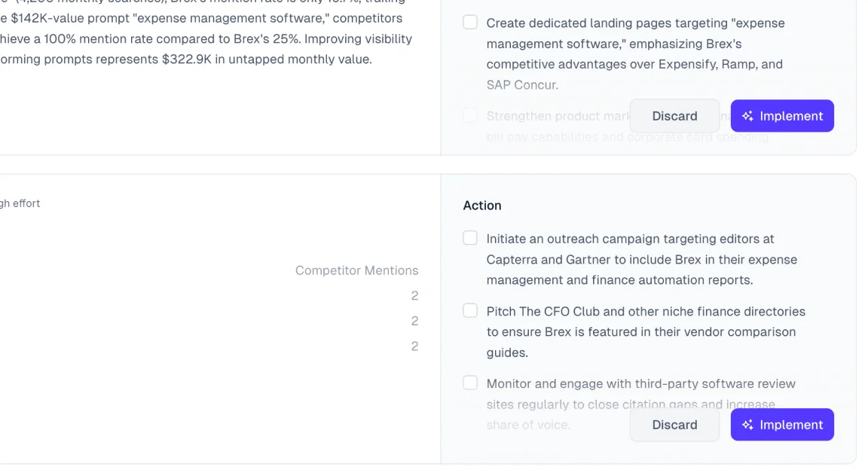
Task: Toggle the Monitor and engage review sites checkbox
Action: [x=470, y=383]
